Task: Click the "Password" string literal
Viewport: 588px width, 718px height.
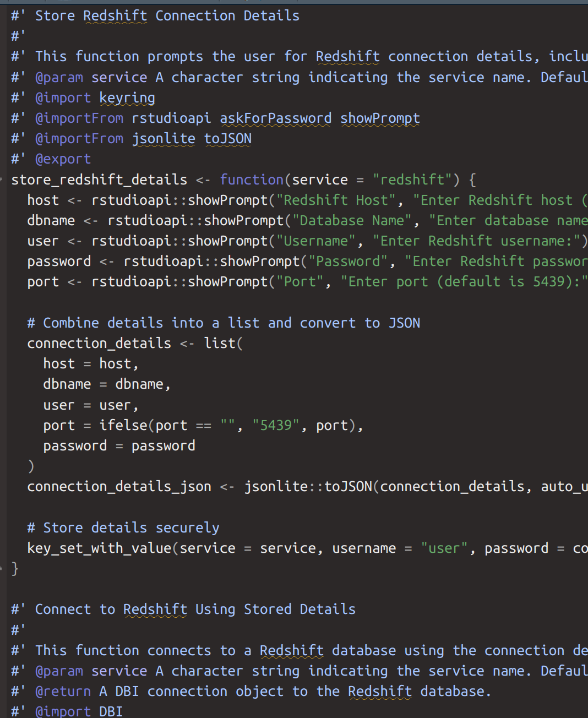Action: point(348,262)
